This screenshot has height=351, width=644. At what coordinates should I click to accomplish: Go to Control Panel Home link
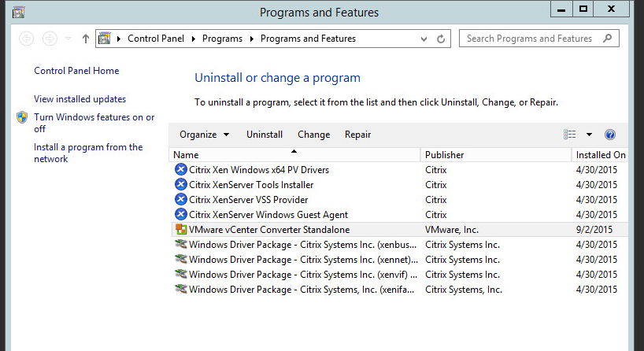(76, 71)
